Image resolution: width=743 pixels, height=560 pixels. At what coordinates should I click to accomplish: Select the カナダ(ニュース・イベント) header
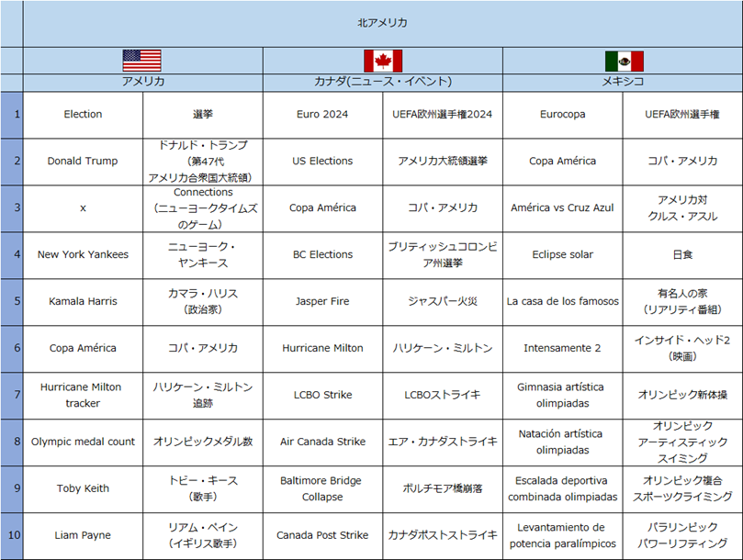[383, 82]
